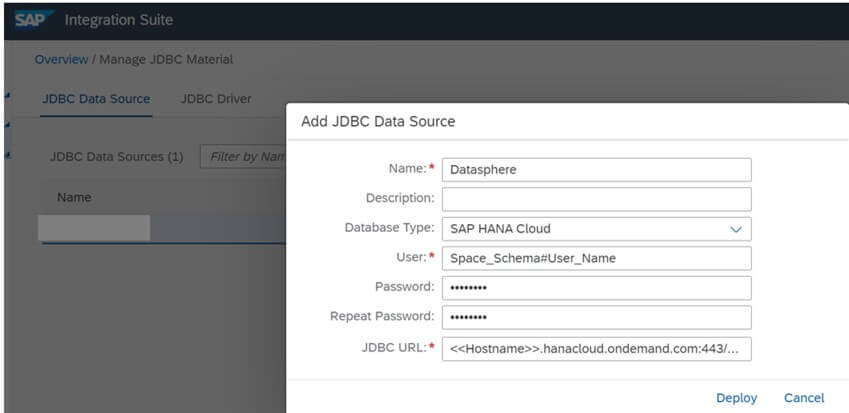Click the Integration Suite title

click(x=119, y=20)
